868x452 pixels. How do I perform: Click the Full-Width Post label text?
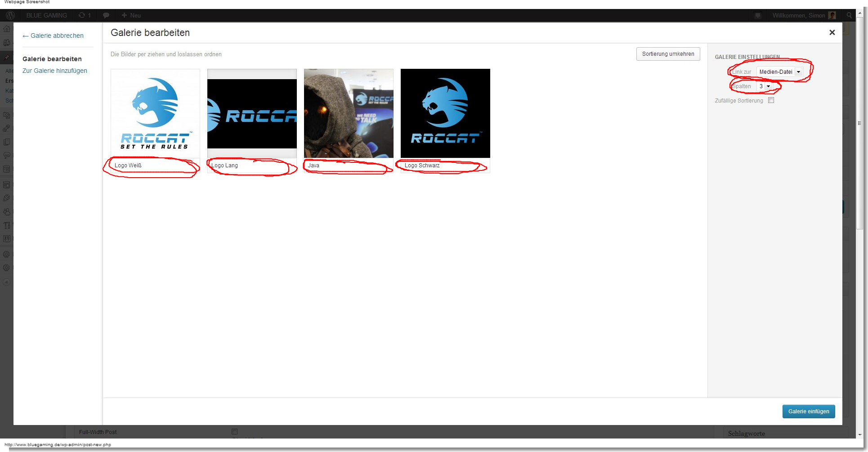point(98,432)
